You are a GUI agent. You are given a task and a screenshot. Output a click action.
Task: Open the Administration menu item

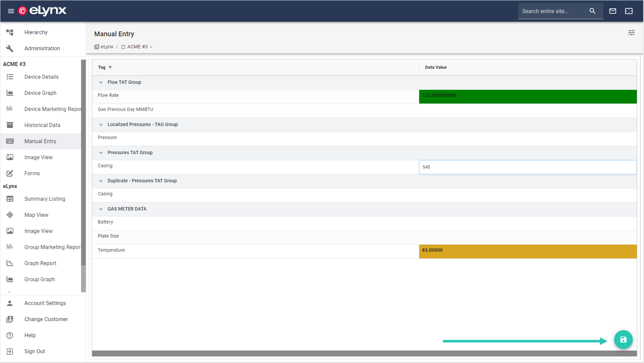point(42,48)
